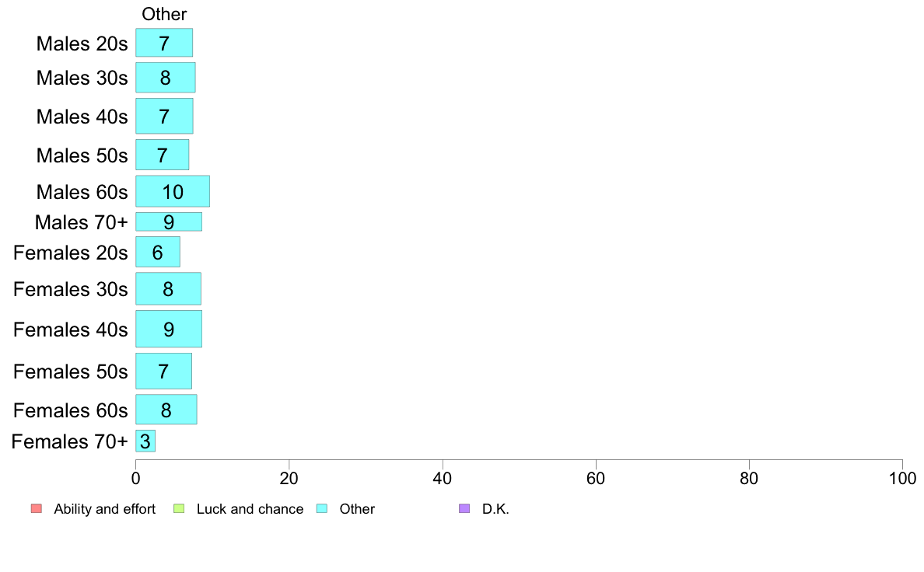
Task: Click the purple D.K. legend swatch
Action: point(464,508)
